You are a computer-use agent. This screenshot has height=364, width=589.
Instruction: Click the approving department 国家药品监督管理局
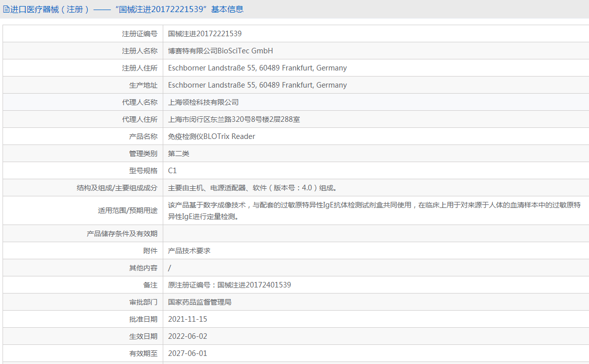tap(200, 302)
